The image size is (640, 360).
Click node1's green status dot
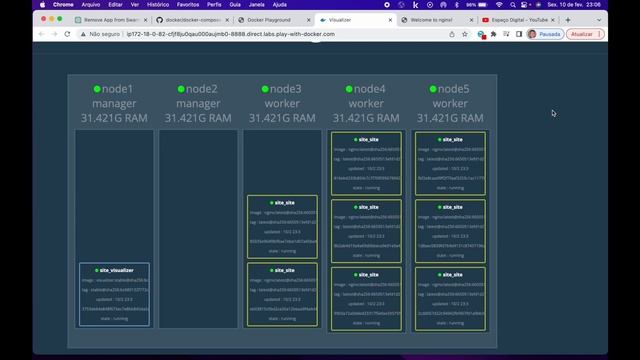97,89
